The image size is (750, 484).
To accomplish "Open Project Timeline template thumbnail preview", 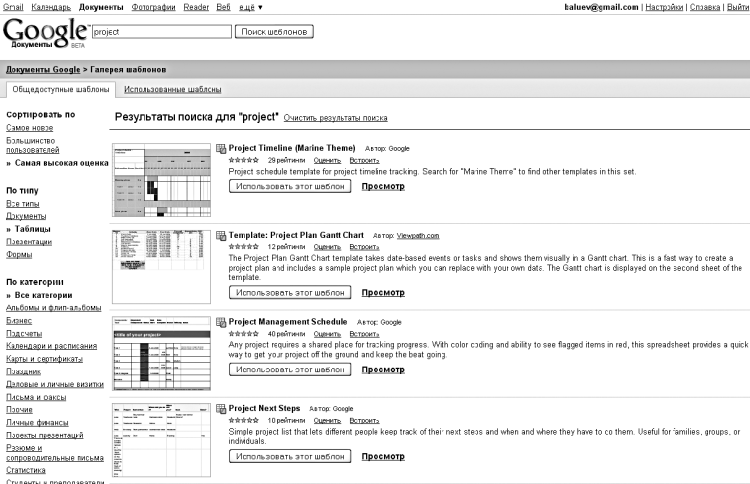I will (162, 181).
